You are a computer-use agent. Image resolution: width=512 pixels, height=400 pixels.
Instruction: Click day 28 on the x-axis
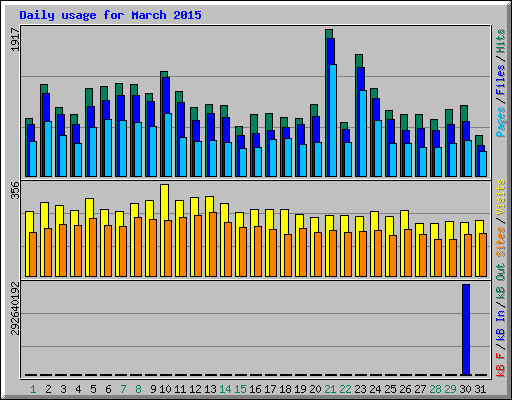click(x=435, y=389)
